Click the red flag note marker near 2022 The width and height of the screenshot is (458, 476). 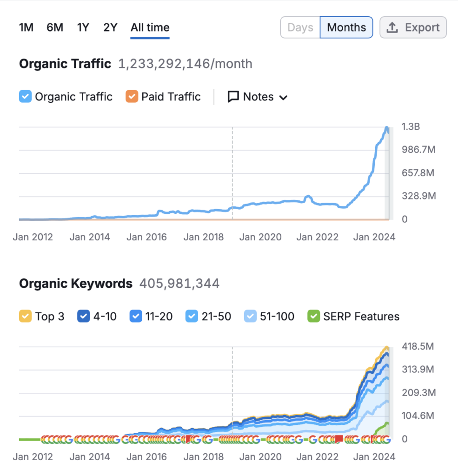click(x=339, y=439)
